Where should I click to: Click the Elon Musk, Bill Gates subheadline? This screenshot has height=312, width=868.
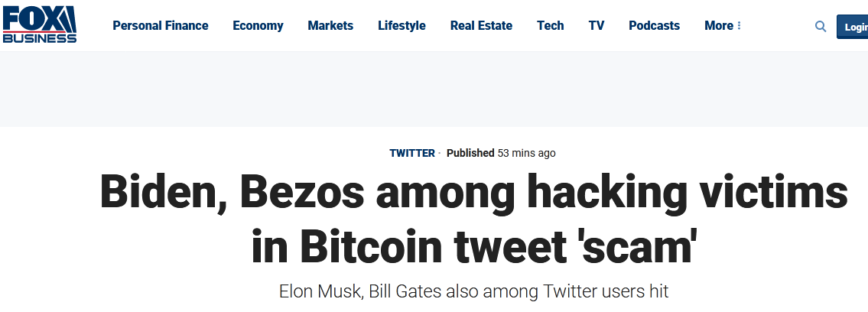(474, 291)
